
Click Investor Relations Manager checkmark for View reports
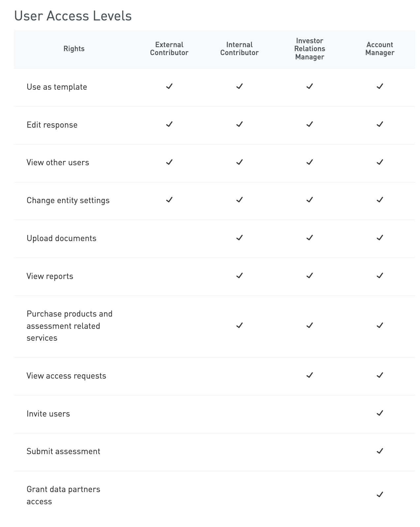coord(310,276)
